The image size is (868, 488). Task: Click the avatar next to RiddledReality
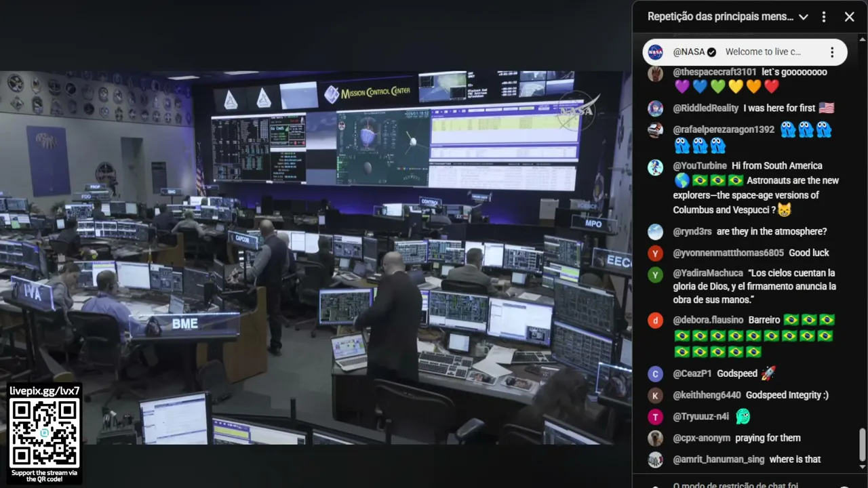[x=655, y=108]
